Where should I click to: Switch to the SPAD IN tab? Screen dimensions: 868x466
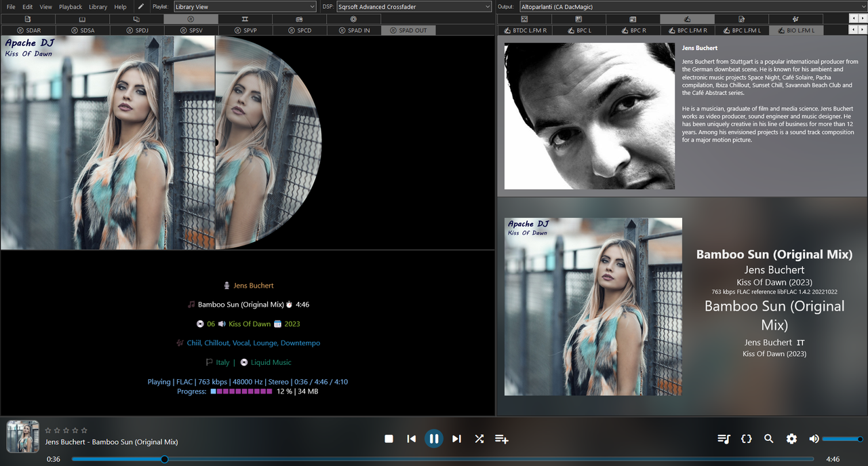(353, 30)
